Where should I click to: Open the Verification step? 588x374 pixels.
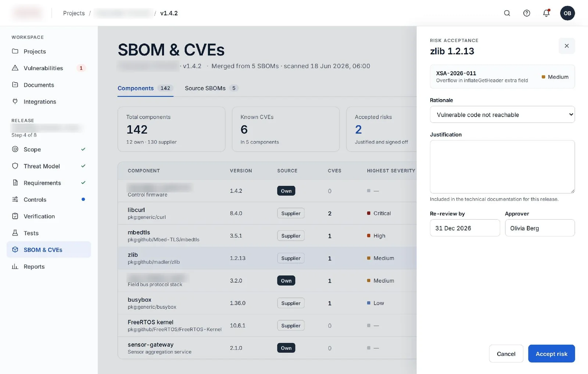pyautogui.click(x=49, y=216)
